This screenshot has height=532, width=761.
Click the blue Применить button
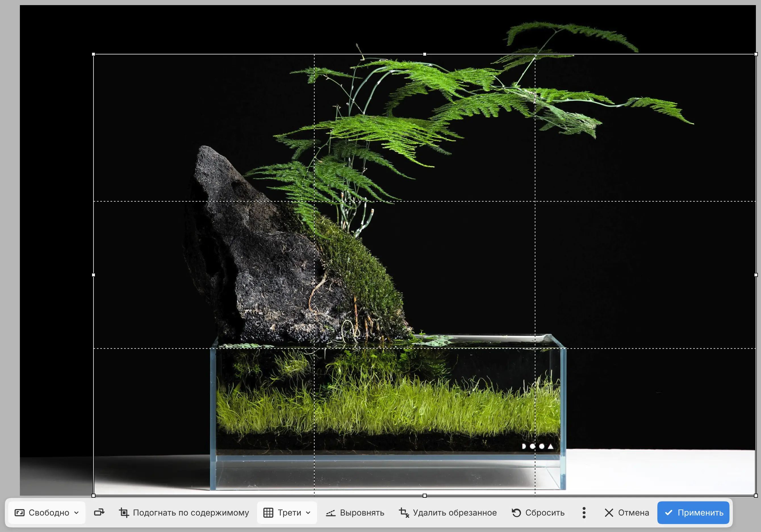pos(693,513)
